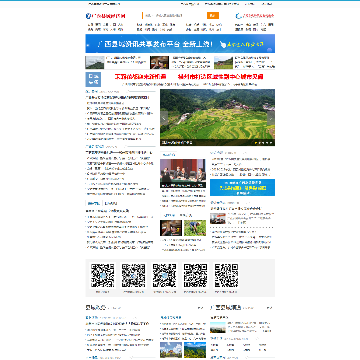Screen dimensions: 360x360
Task: Open the site logo beside the search box
Action: click(x=105, y=16)
